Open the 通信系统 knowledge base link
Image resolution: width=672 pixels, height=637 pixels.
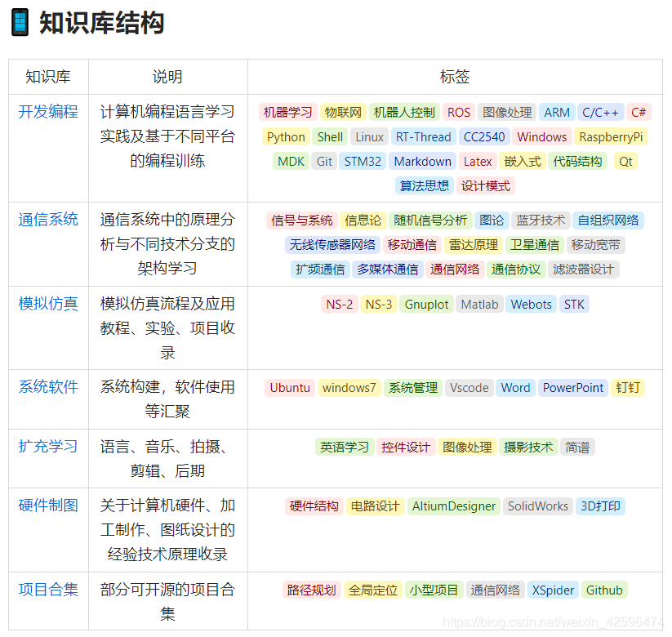click(x=47, y=220)
